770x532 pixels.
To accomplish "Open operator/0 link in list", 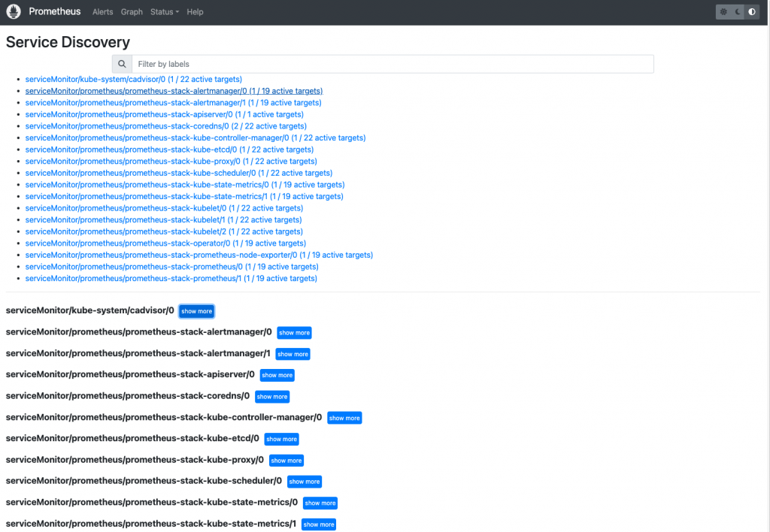I will [x=165, y=243].
